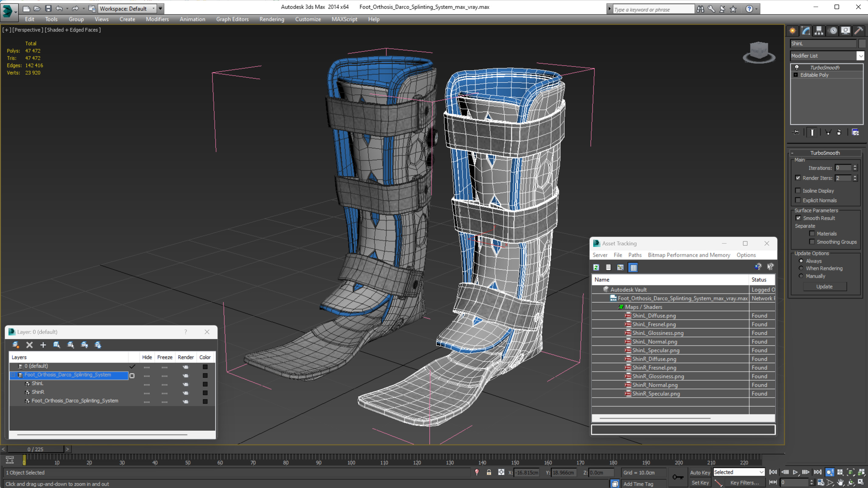Toggle Render Iters checkbox
The height and width of the screenshot is (488, 868).
coord(798,178)
